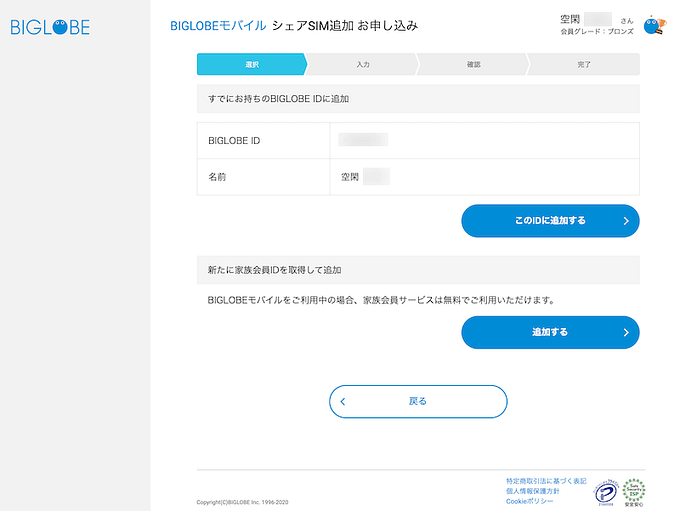Click the blurred BIGLOBE ID value

coord(363,140)
